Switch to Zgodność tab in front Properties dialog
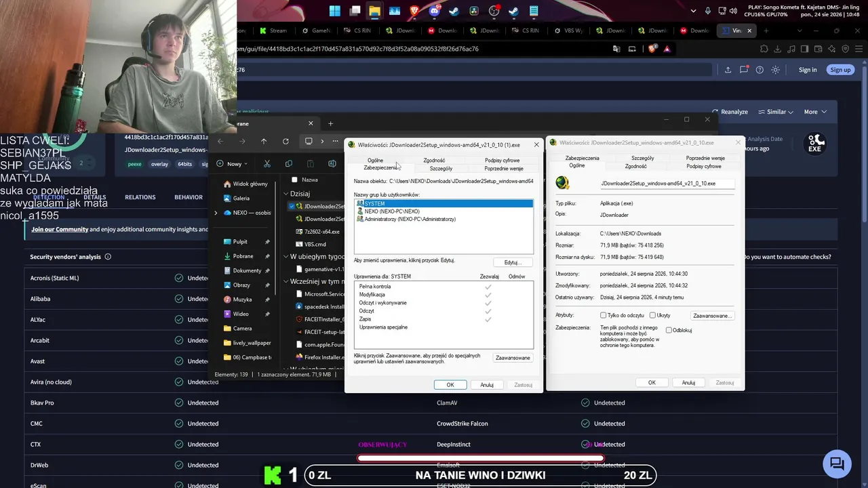The height and width of the screenshot is (488, 868). (434, 161)
